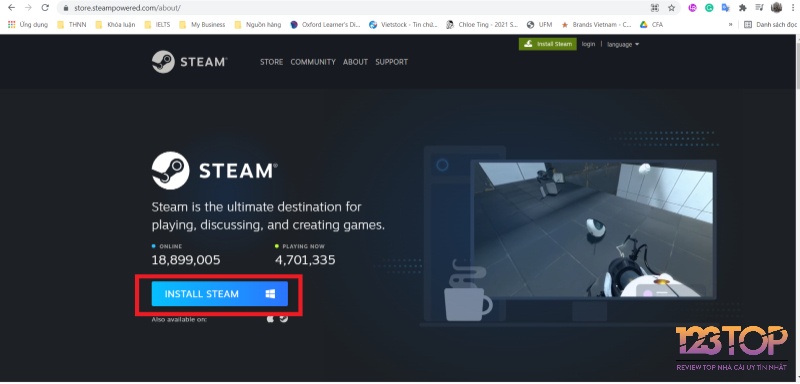Click the green Install Steam header button
Viewport: 800px width, 384px height.
pos(547,44)
